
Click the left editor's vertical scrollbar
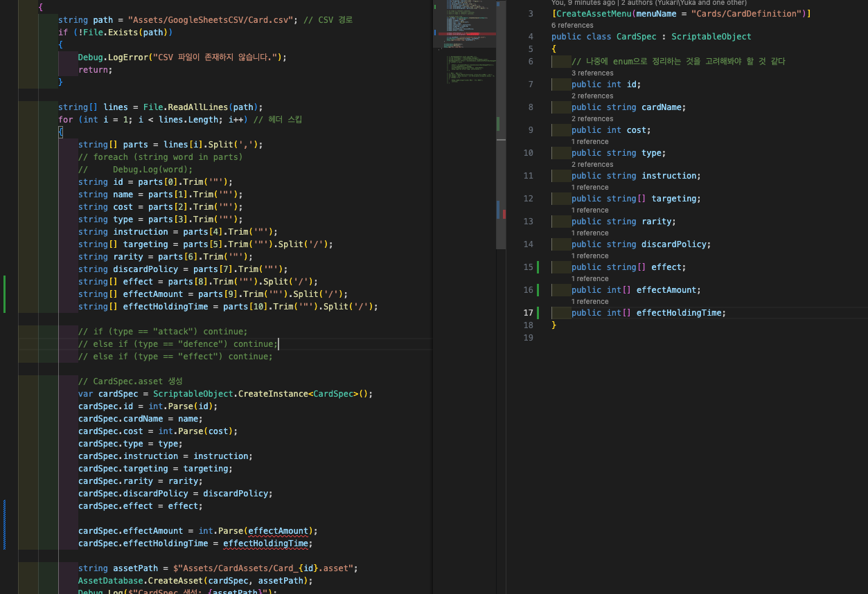coord(502,125)
